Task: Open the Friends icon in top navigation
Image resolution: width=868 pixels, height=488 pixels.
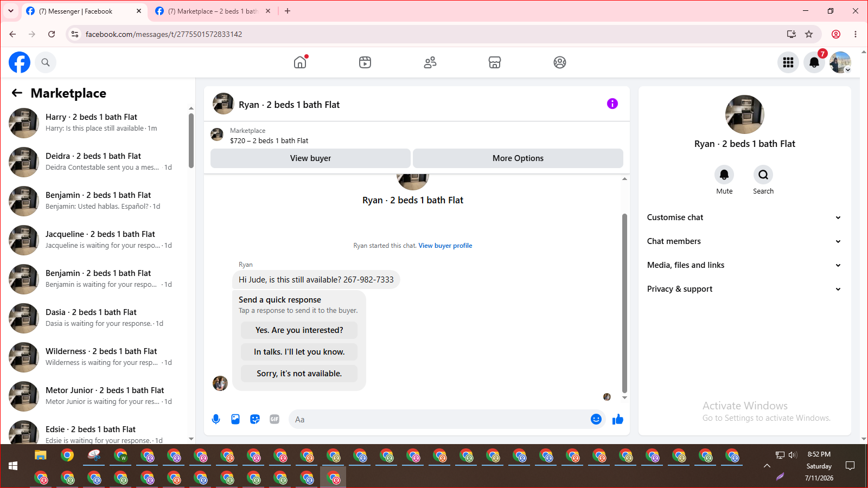Action: (x=430, y=62)
